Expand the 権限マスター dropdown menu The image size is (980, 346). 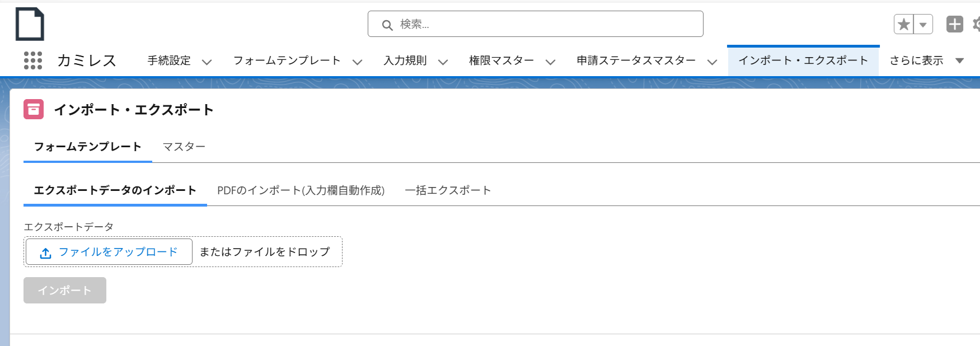[551, 60]
